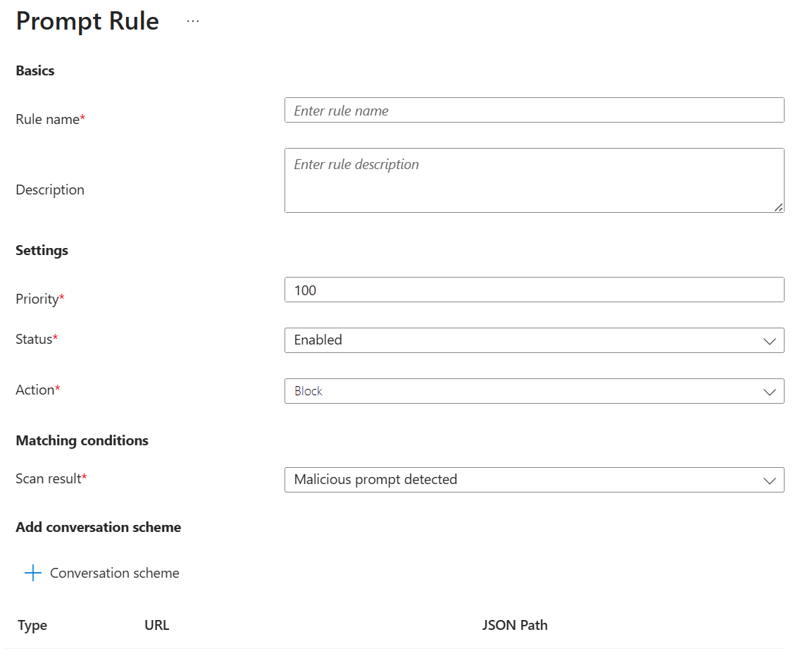
Task: Click the resize handle of the Description box
Action: [x=778, y=206]
